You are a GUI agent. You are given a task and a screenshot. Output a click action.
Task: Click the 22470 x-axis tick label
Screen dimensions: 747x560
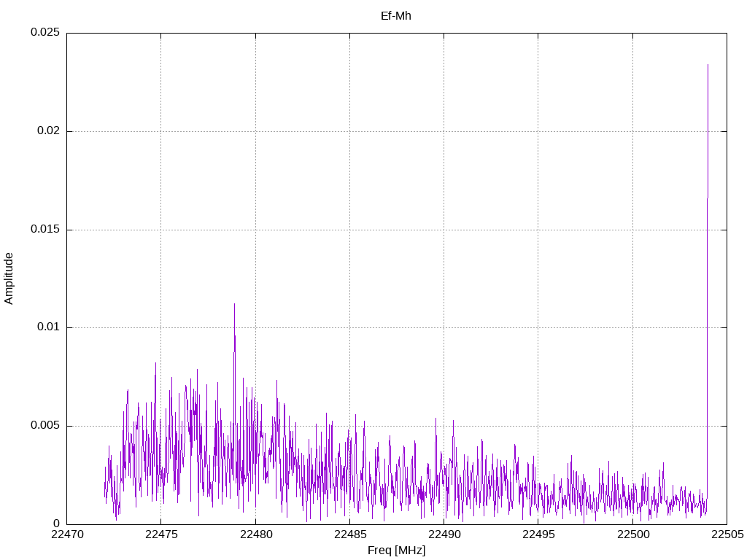(66, 535)
